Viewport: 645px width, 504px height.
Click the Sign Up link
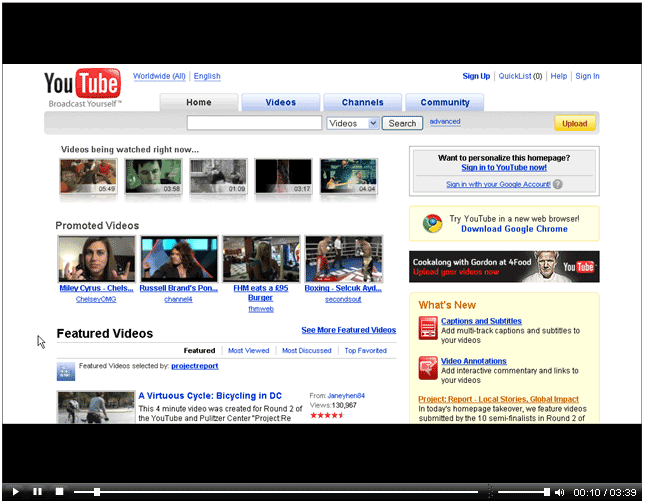click(476, 76)
